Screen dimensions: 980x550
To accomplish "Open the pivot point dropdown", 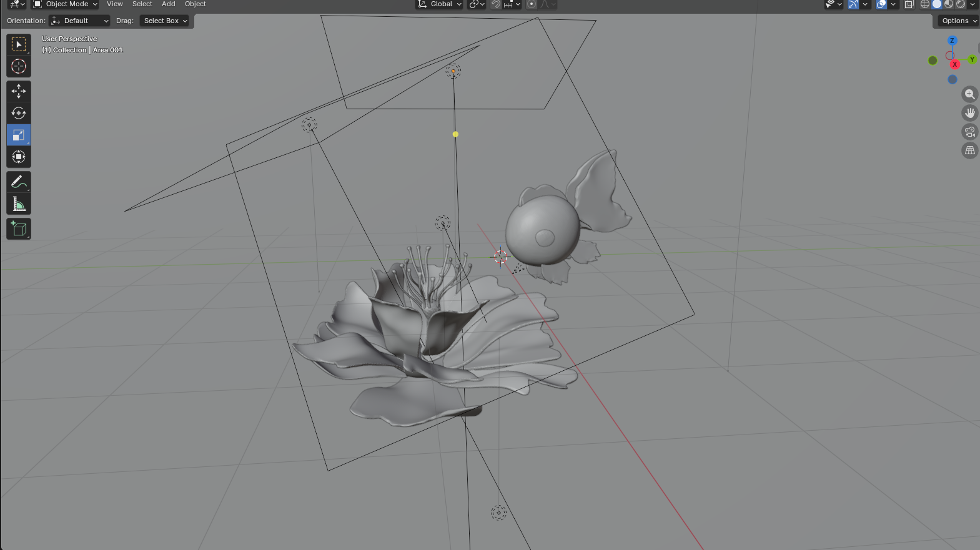I will coord(477,4).
